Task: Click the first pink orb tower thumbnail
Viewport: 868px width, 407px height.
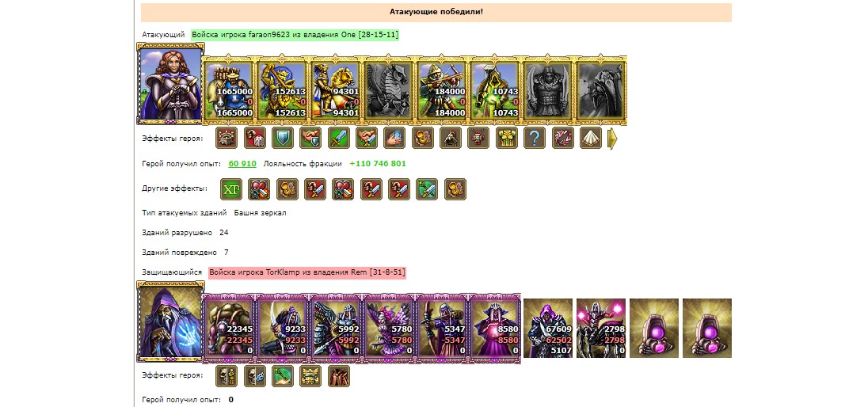Action: 653,328
